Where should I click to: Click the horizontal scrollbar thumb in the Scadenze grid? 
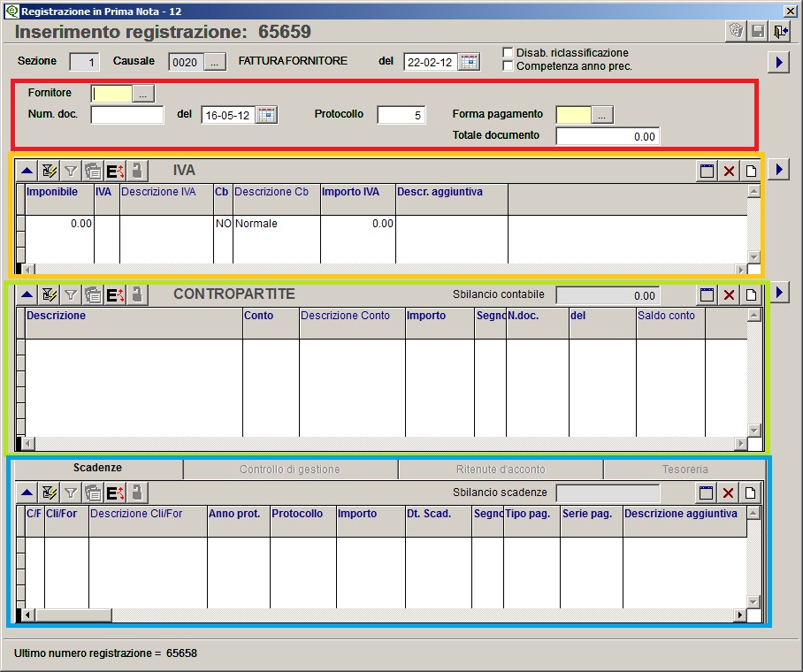[73, 615]
